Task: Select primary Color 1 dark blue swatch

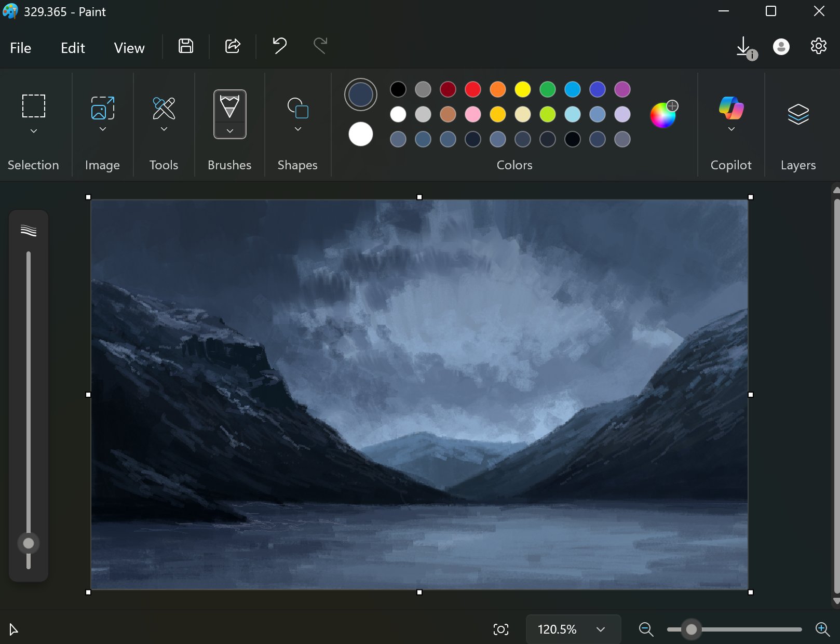Action: coord(361,95)
